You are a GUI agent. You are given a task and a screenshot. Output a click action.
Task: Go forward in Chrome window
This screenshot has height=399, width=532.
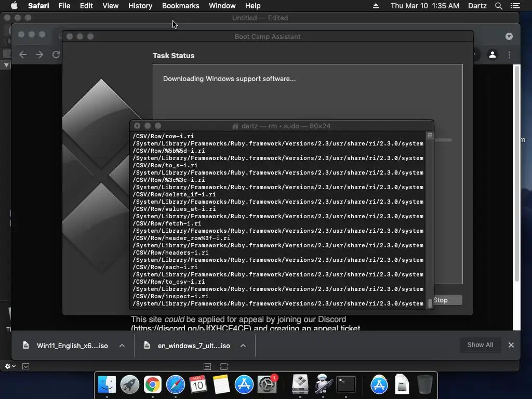(x=39, y=55)
